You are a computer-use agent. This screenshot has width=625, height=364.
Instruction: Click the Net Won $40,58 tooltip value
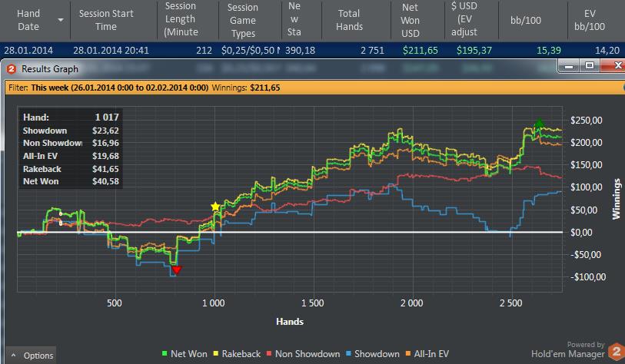pyautogui.click(x=105, y=181)
